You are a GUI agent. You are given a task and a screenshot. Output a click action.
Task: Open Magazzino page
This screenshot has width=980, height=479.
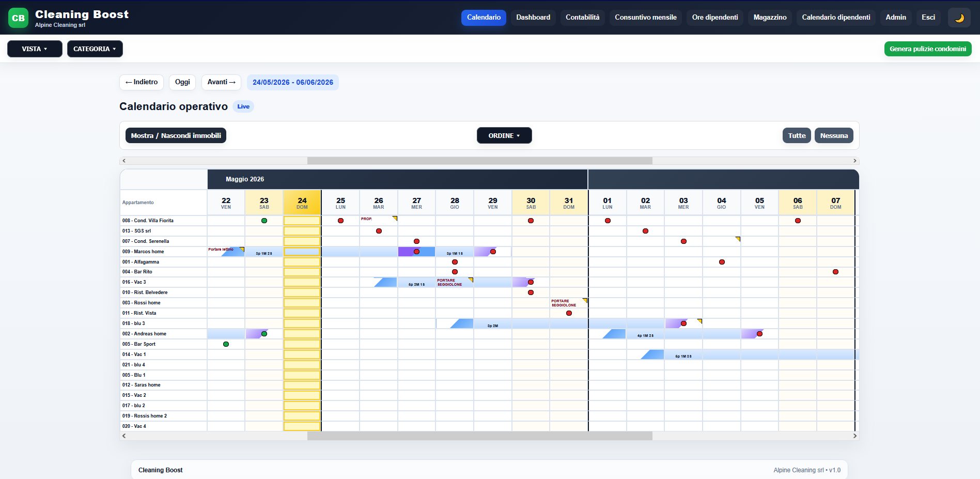770,18
